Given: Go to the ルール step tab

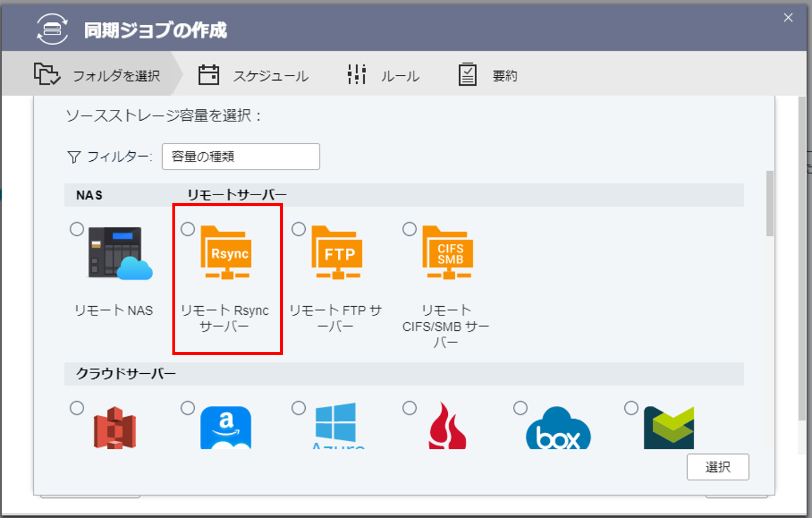Looking at the screenshot, I should pos(384,76).
